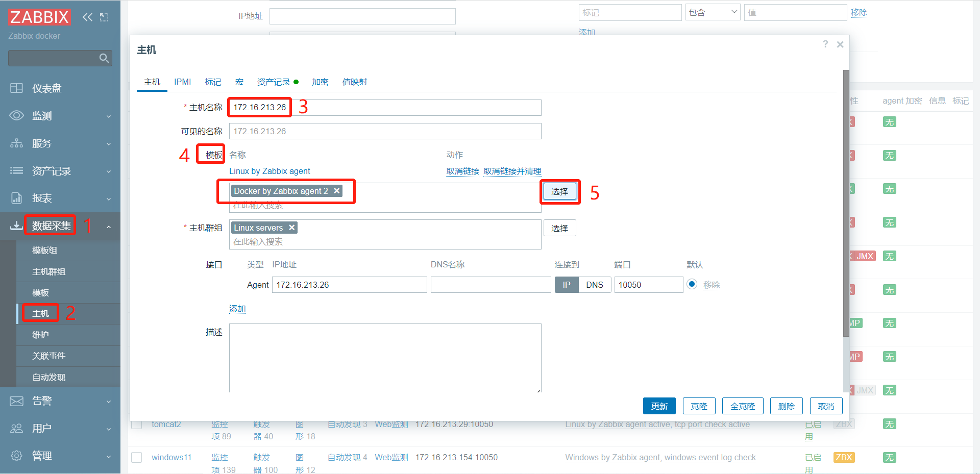Switch to the 标记 tab
This screenshot has width=980, height=474.
click(x=213, y=82)
